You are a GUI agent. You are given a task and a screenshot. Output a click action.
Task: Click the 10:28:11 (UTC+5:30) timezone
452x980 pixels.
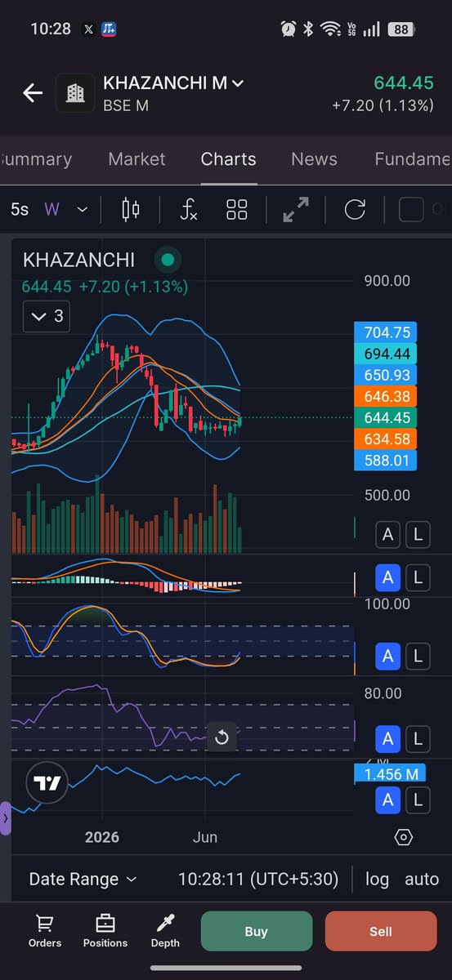tap(258, 880)
